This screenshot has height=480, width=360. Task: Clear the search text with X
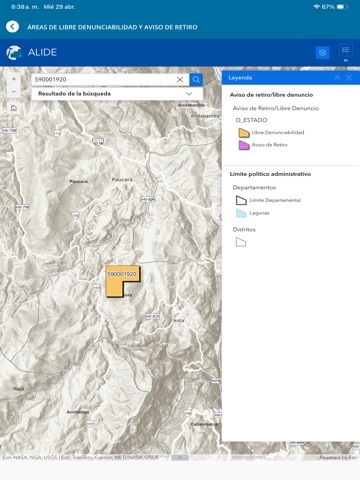pyautogui.click(x=180, y=80)
